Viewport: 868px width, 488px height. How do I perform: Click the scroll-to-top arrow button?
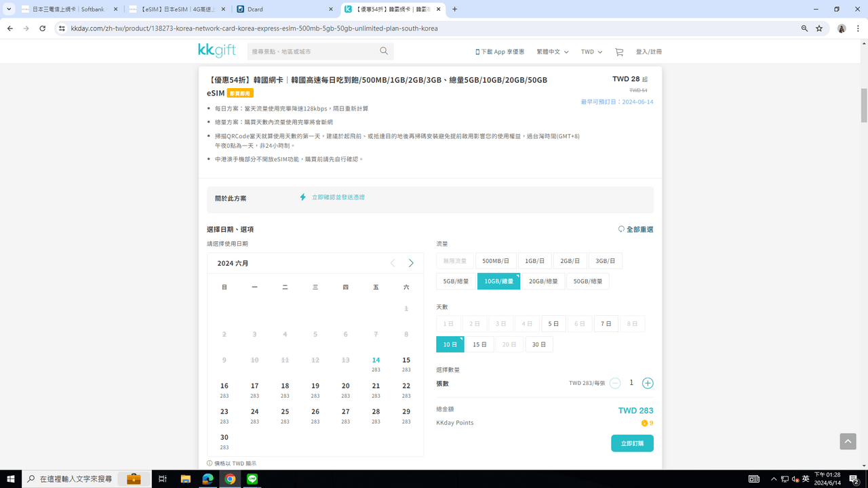click(848, 441)
